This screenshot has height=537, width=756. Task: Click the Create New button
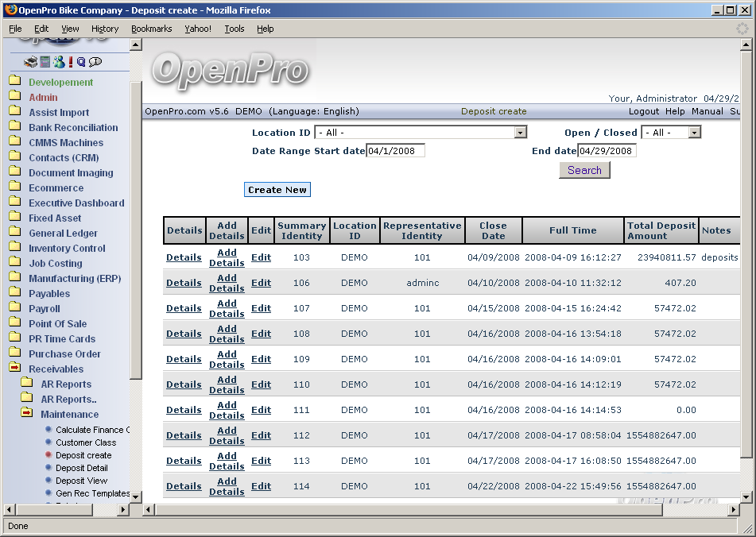click(277, 190)
